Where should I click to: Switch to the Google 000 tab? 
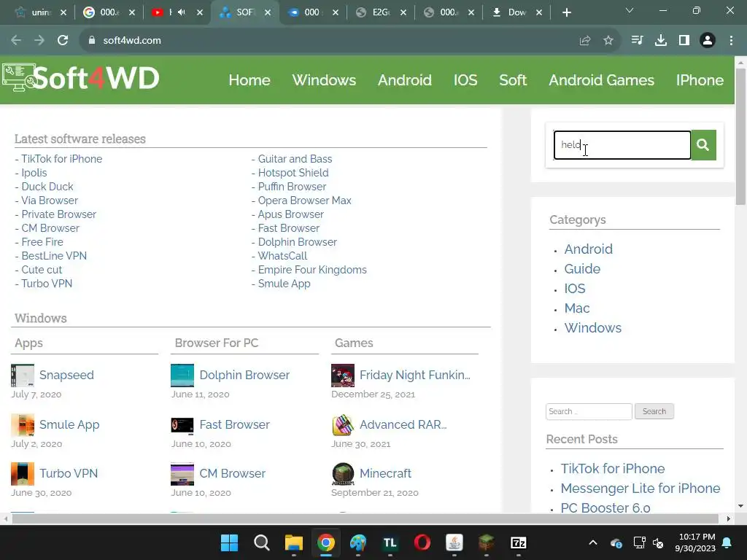pos(109,12)
